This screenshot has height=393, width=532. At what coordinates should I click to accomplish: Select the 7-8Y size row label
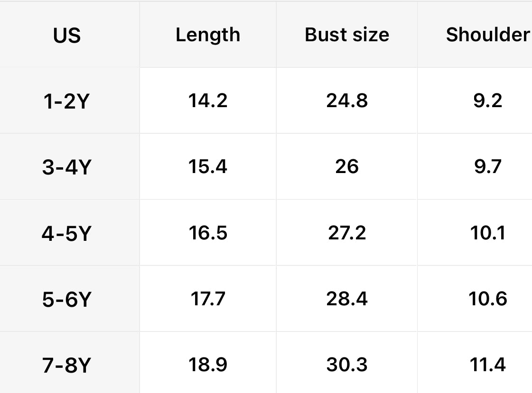point(66,365)
